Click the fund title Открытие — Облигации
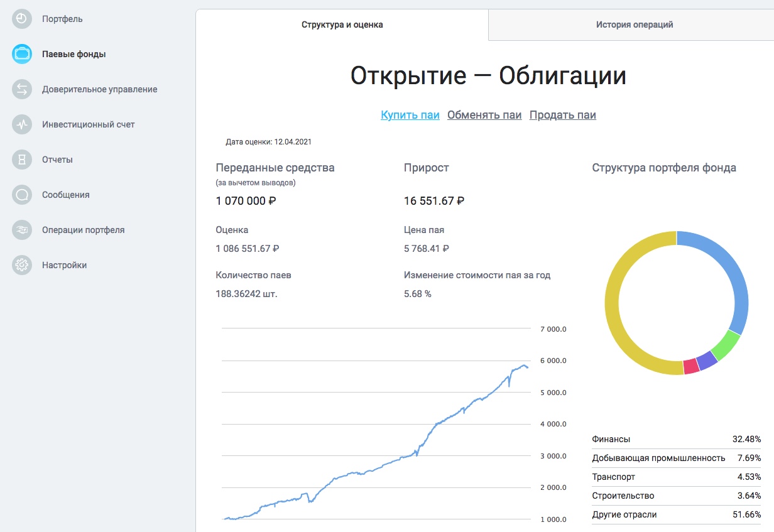The width and height of the screenshot is (774, 532). 488,76
